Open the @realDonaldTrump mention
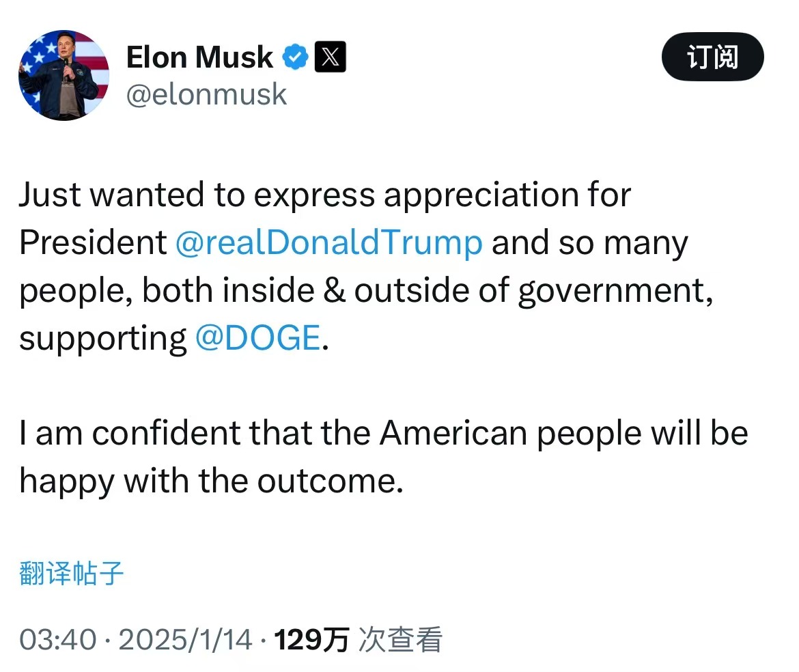The height and width of the screenshot is (672, 799). [x=328, y=243]
